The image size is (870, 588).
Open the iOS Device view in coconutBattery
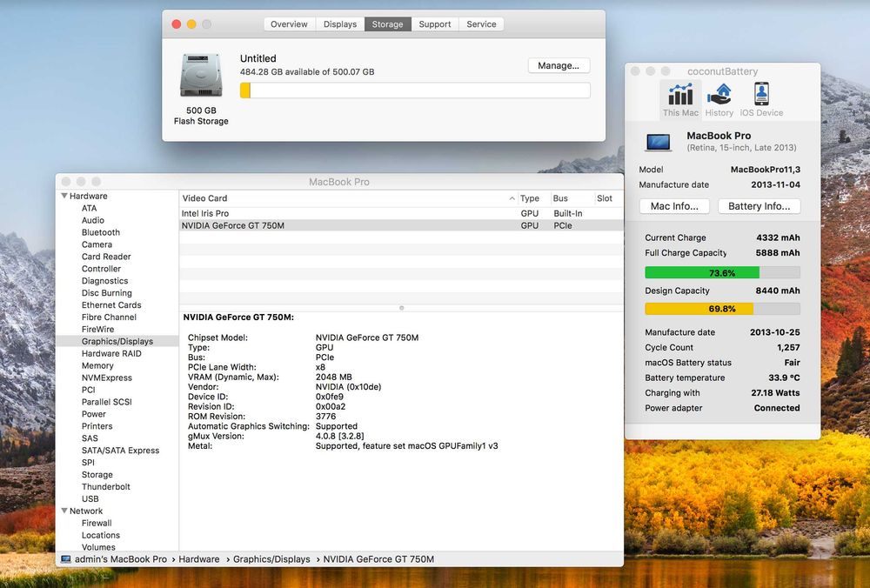point(761,99)
